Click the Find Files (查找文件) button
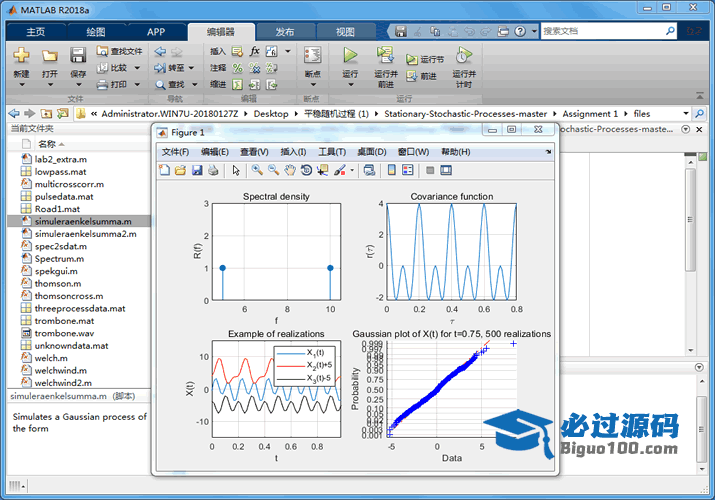Viewport: 715px width, 500px height. click(119, 51)
